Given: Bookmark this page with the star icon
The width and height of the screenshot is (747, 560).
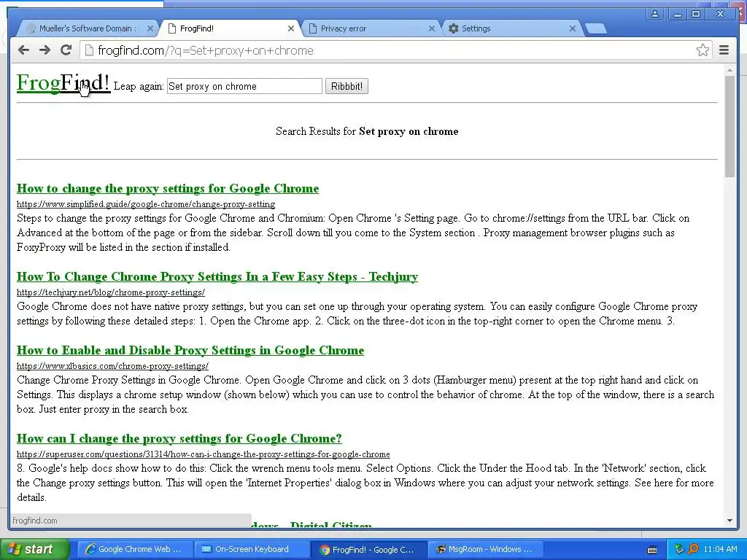Looking at the screenshot, I should pos(703,50).
